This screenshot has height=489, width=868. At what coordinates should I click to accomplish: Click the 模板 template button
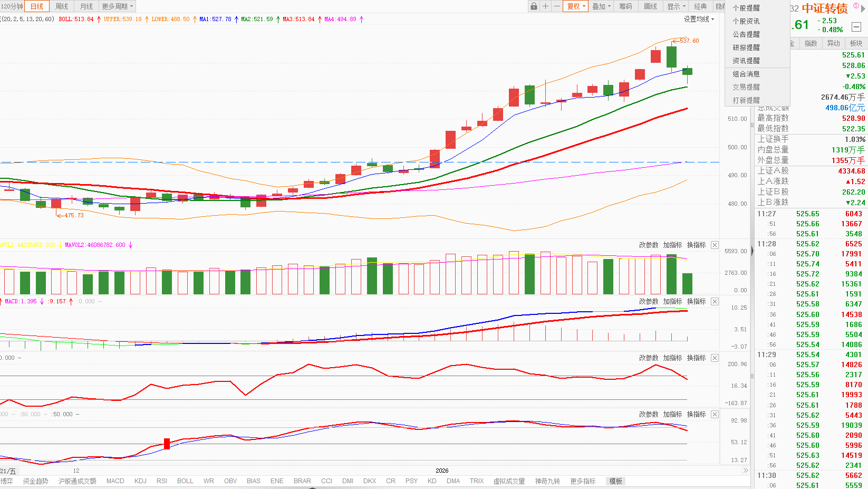coord(616,481)
